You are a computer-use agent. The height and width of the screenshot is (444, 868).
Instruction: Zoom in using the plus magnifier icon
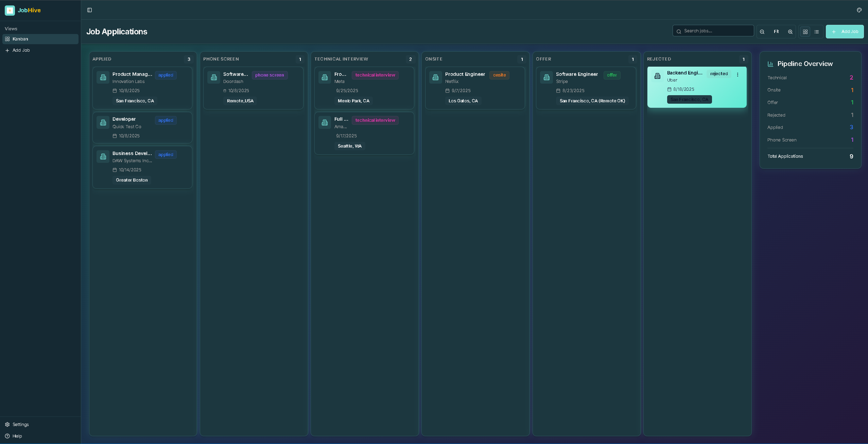point(790,31)
